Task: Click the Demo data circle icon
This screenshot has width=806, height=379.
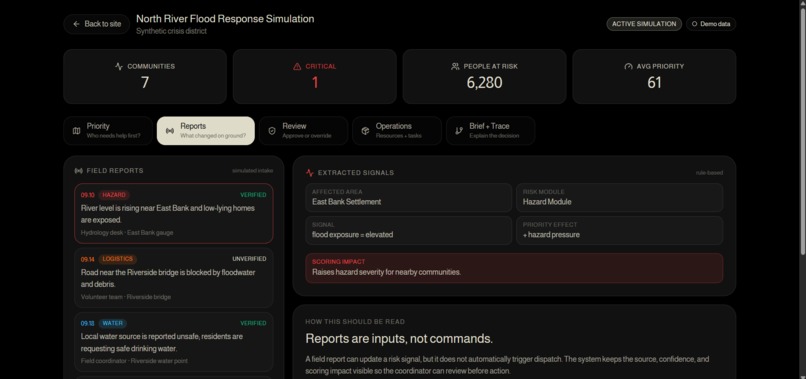Action: coord(694,24)
